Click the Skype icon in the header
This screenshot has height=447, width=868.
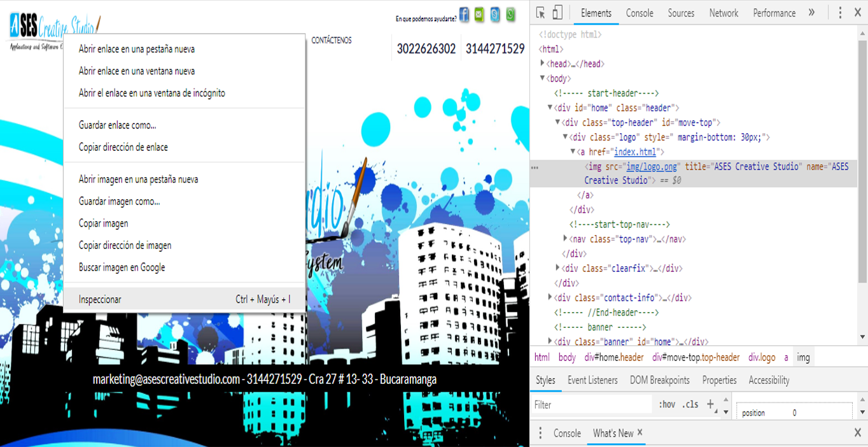coord(495,15)
